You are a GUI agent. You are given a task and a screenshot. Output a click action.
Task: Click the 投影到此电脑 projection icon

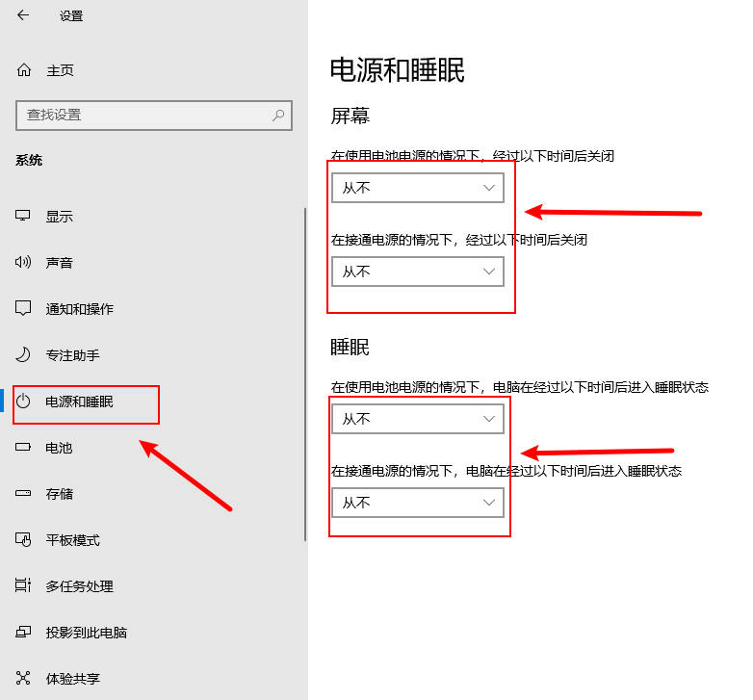22,632
